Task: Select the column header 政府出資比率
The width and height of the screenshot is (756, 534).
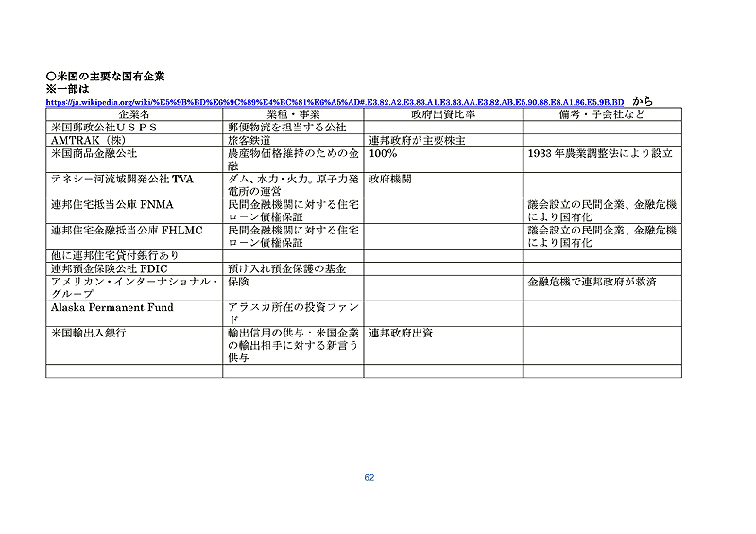Action: 443,114
